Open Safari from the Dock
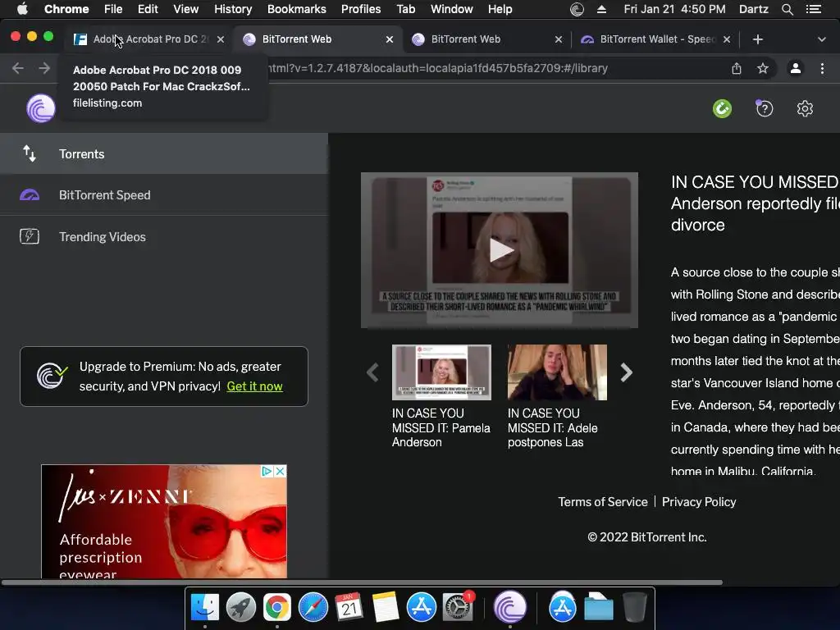This screenshot has width=840, height=630. [x=313, y=608]
